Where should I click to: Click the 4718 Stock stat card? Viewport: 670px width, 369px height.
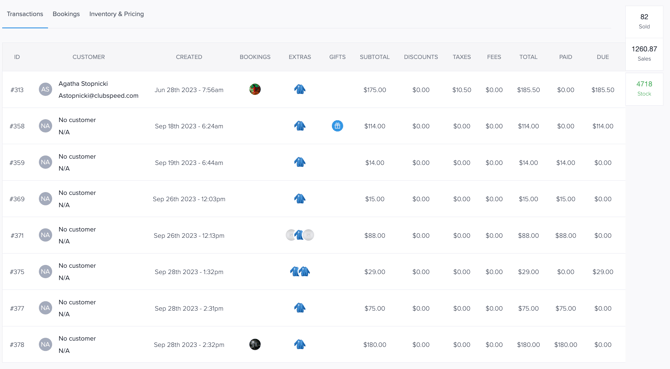pyautogui.click(x=644, y=88)
